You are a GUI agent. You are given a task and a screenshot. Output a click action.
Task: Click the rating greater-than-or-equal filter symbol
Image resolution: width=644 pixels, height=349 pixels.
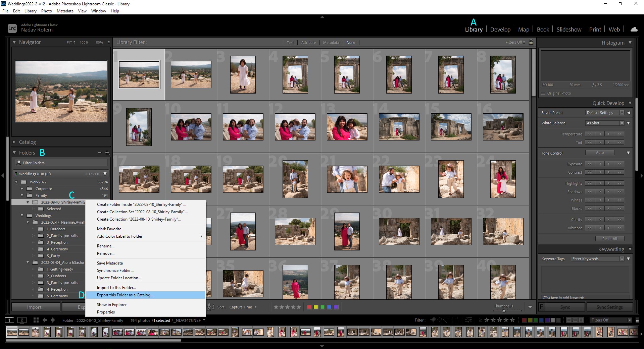480,320
